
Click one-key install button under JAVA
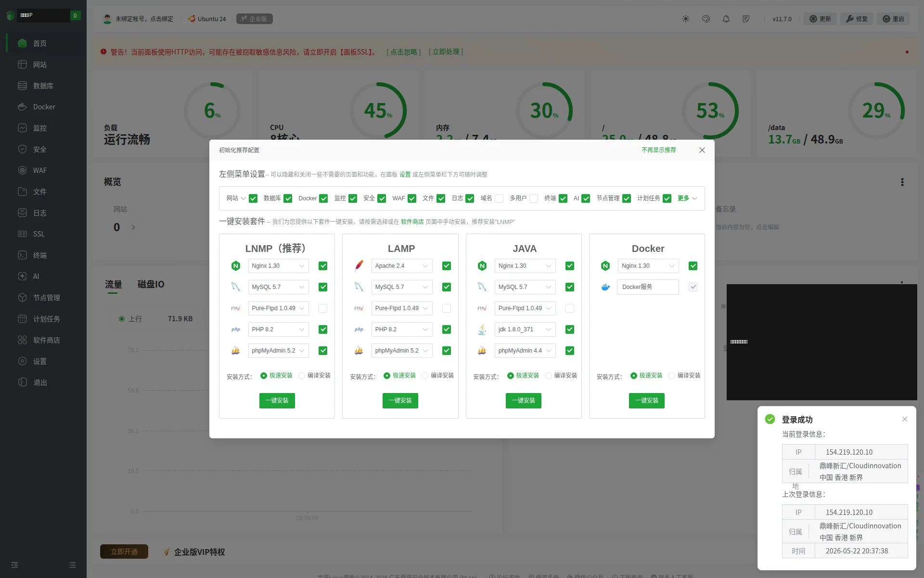(524, 400)
